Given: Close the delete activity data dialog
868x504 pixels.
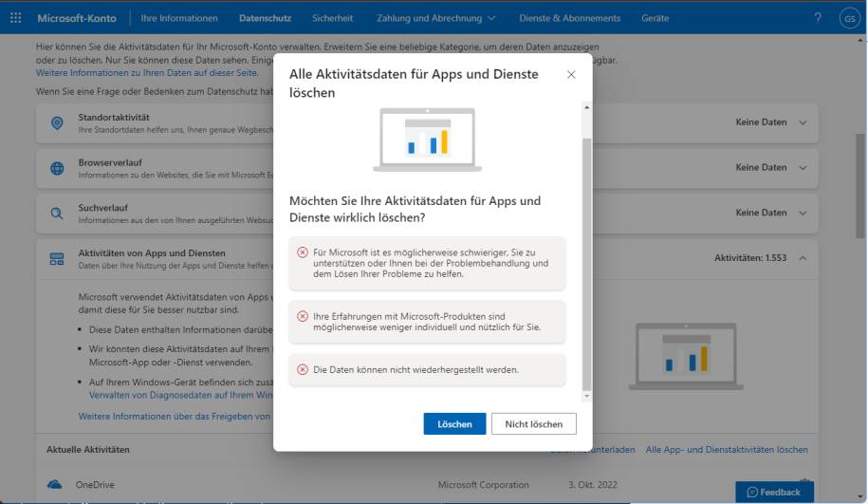Looking at the screenshot, I should 571,74.
